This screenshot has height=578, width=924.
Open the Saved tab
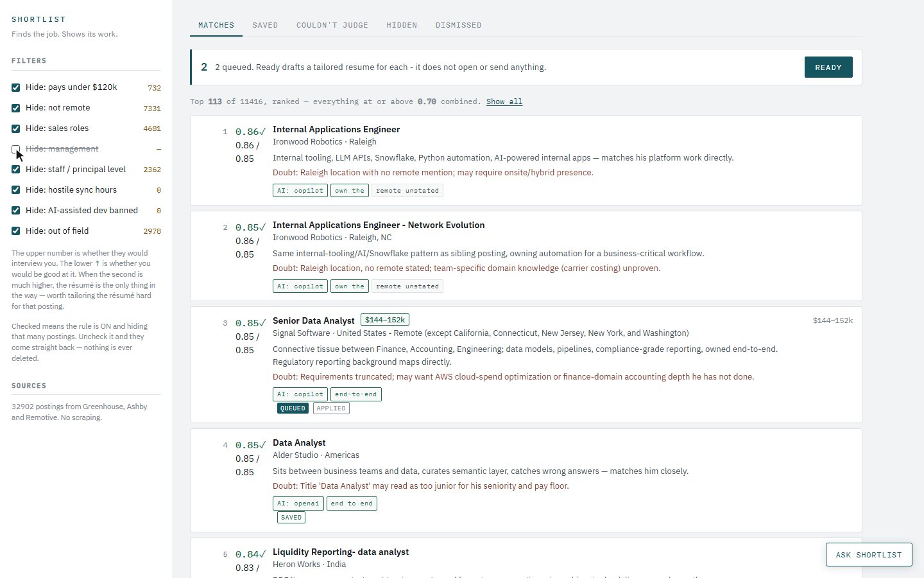(265, 25)
